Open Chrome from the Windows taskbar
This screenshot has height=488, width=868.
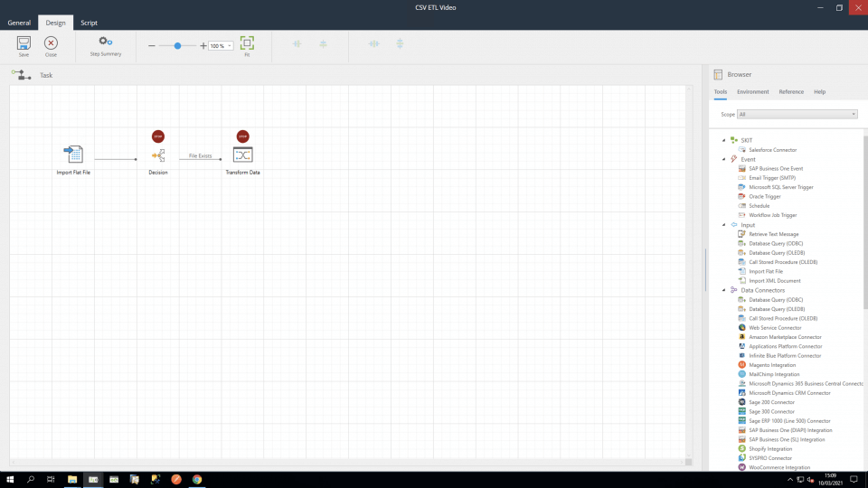pyautogui.click(x=196, y=480)
